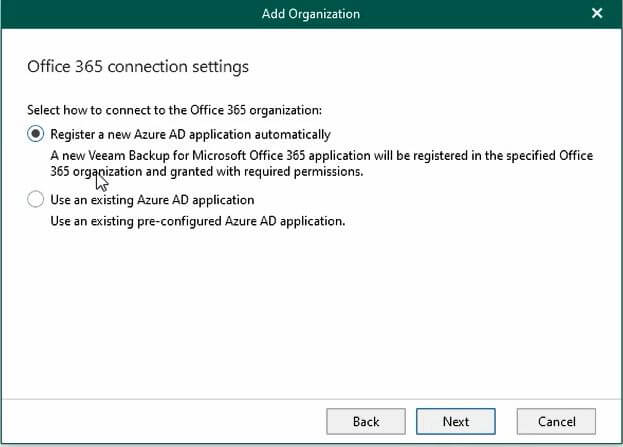This screenshot has width=623, height=447.
Task: Click the 'Register a new Azure AD application automatically' label
Action: [x=190, y=134]
